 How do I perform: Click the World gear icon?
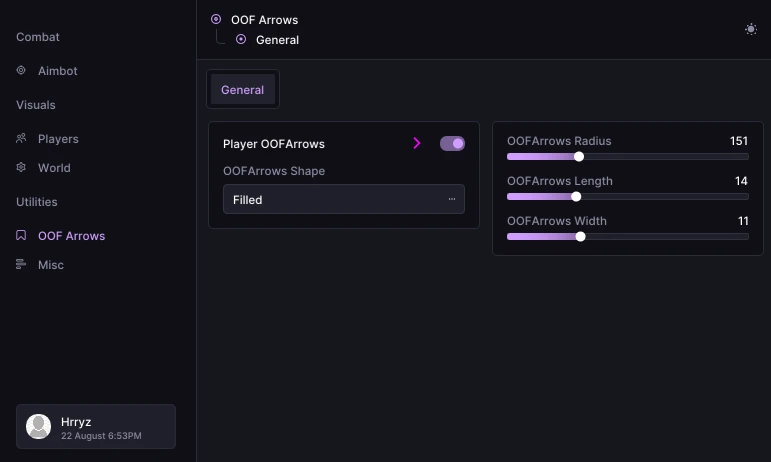(x=21, y=167)
